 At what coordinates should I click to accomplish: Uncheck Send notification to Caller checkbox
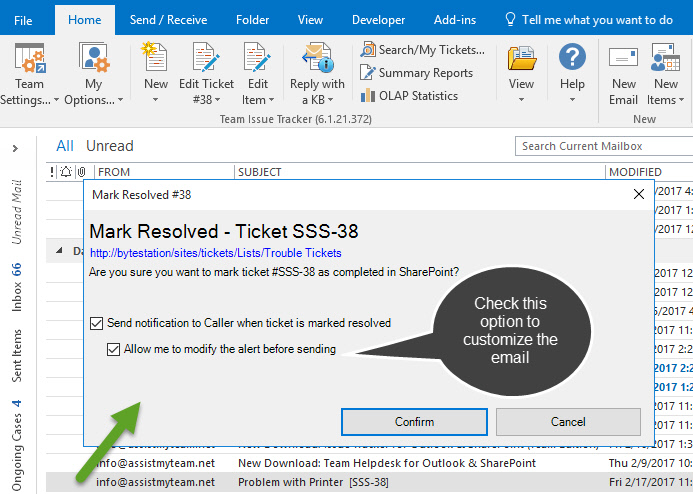96,323
